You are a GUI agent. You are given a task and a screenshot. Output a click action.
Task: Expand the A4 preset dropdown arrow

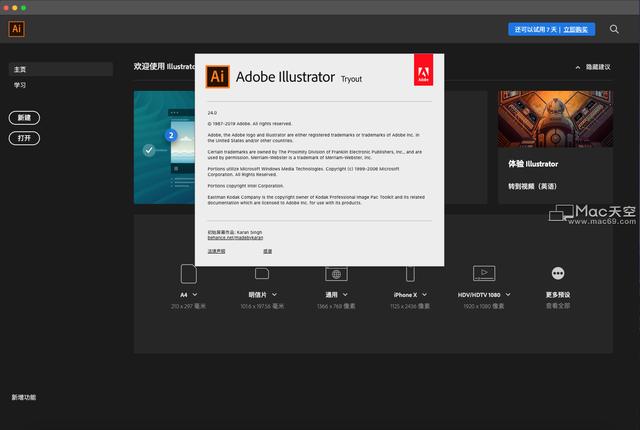pos(195,295)
